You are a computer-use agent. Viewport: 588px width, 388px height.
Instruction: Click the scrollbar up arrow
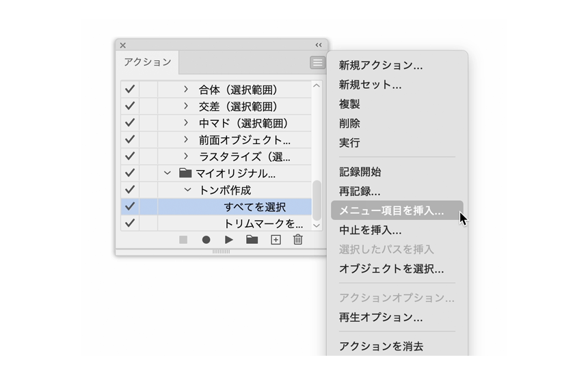[x=317, y=86]
